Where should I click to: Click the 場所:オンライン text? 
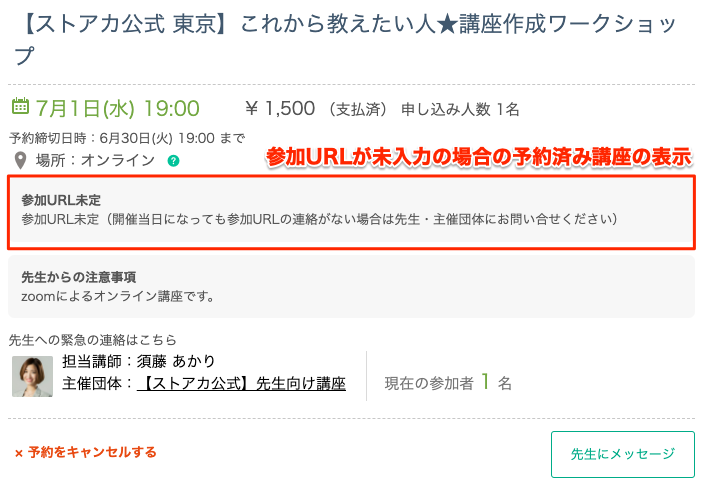95,160
